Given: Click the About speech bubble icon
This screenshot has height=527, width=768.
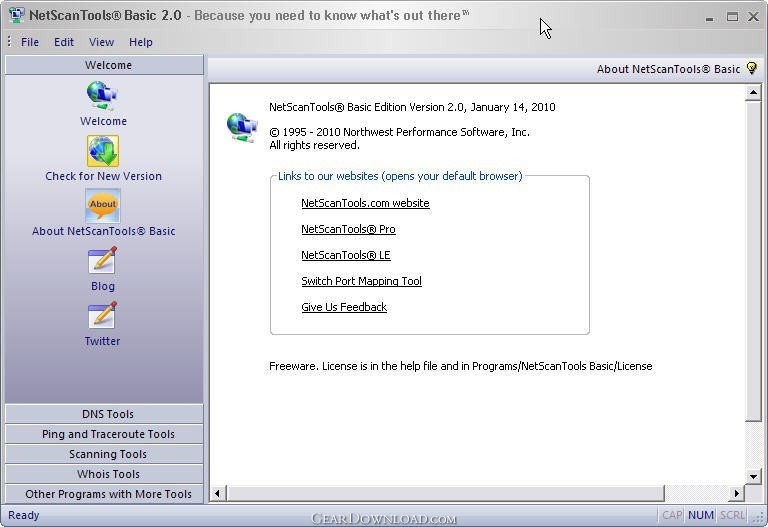Looking at the screenshot, I should point(103,206).
